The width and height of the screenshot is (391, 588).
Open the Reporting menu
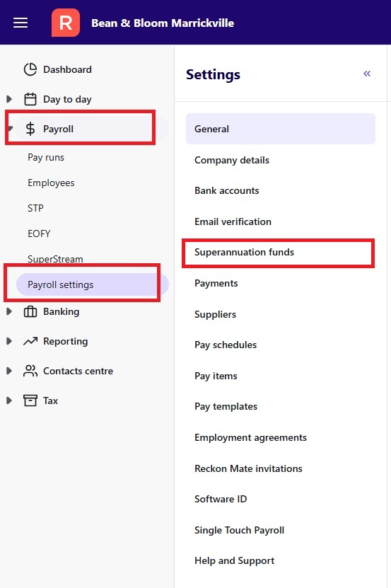tap(66, 341)
